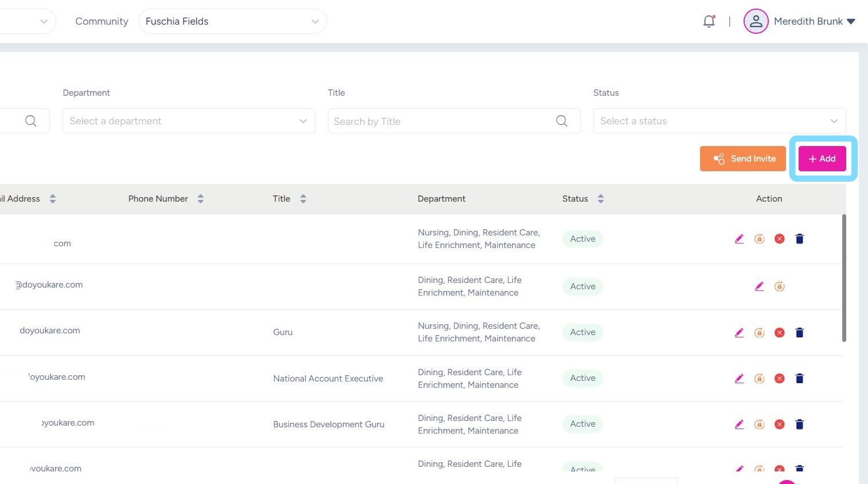868x484 pixels.
Task: Expand the Select a status dropdown
Action: pos(719,121)
